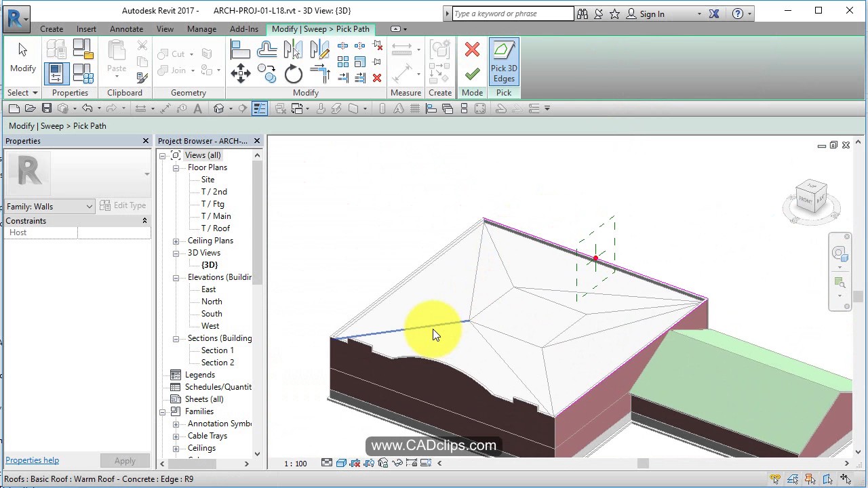Open the Default 3D View home icon
Image resolution: width=868 pixels, height=488 pixels.
(x=218, y=108)
